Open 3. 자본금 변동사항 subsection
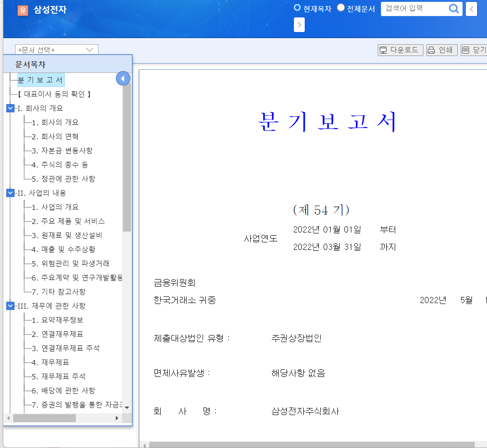 point(63,151)
